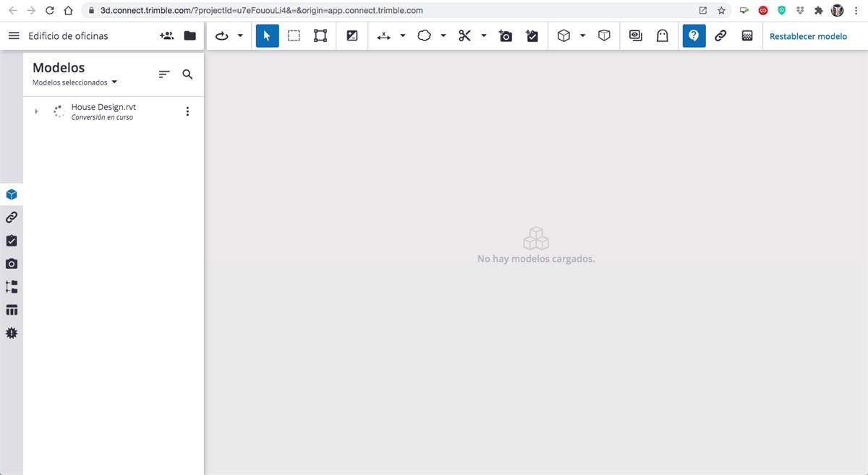Select the arrow selection tool
Screen dimensions: 868x475
[267, 35]
